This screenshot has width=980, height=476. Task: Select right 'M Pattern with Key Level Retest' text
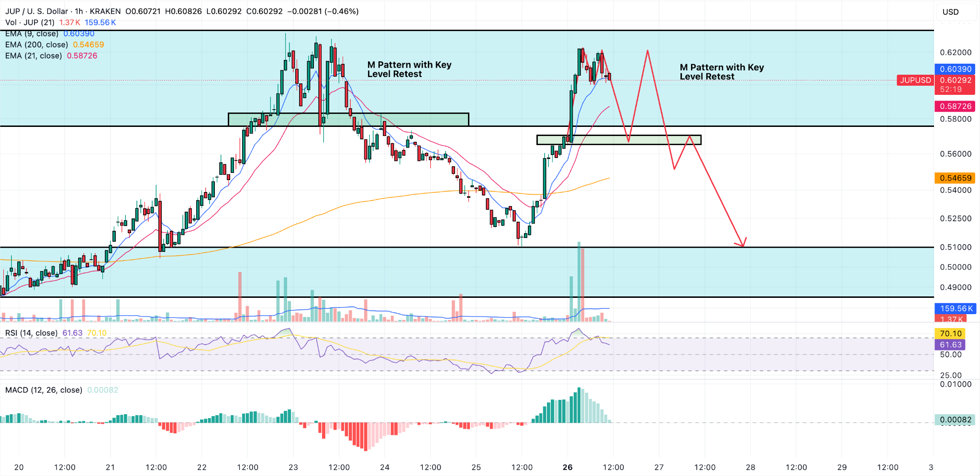[x=722, y=72]
